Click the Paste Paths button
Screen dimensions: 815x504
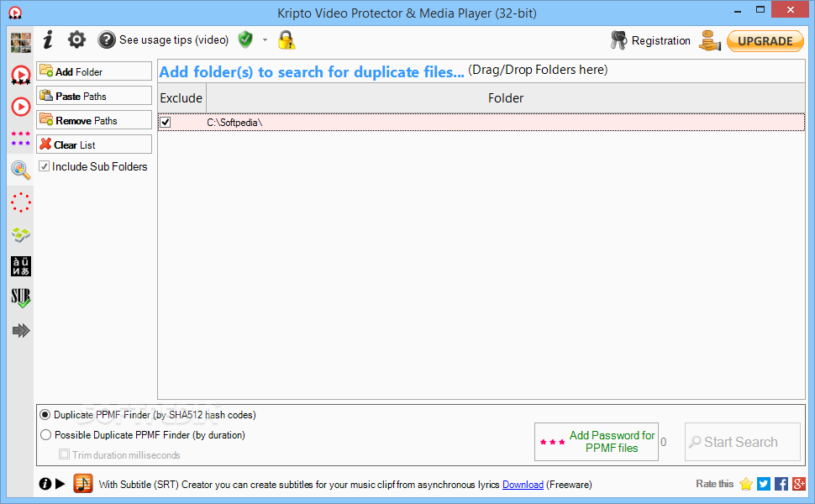tap(94, 96)
